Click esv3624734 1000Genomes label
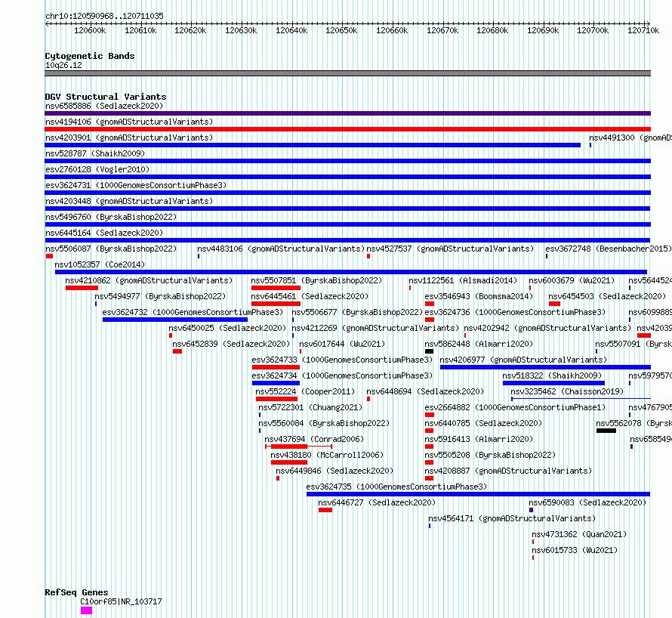 (342, 375)
